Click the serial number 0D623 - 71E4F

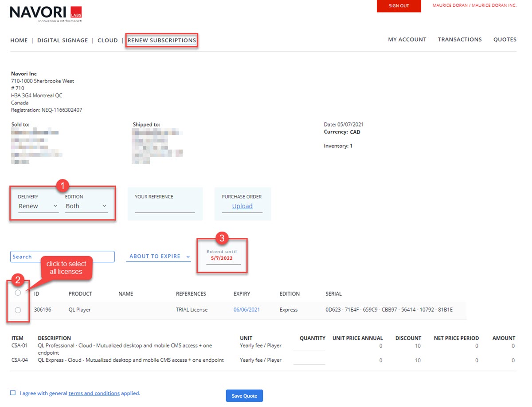click(389, 310)
